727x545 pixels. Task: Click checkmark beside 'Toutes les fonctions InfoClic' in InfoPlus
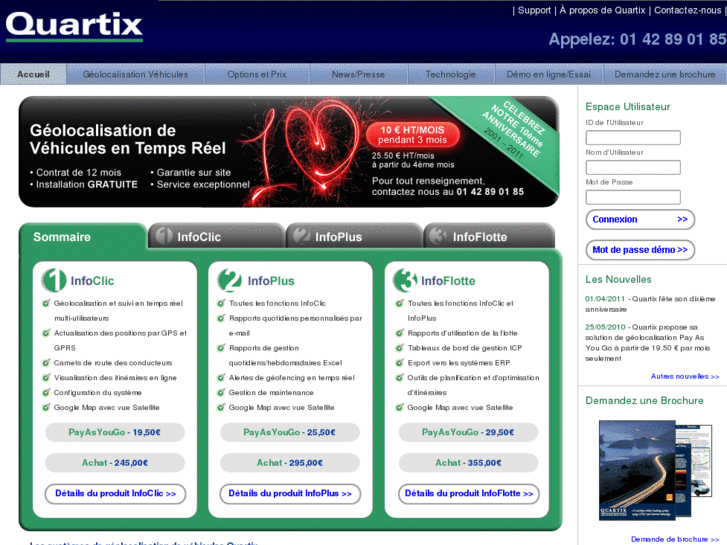221,303
